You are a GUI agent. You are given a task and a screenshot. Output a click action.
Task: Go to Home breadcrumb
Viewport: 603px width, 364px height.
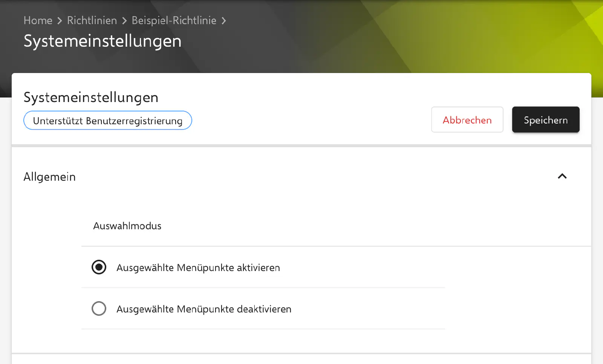click(38, 20)
